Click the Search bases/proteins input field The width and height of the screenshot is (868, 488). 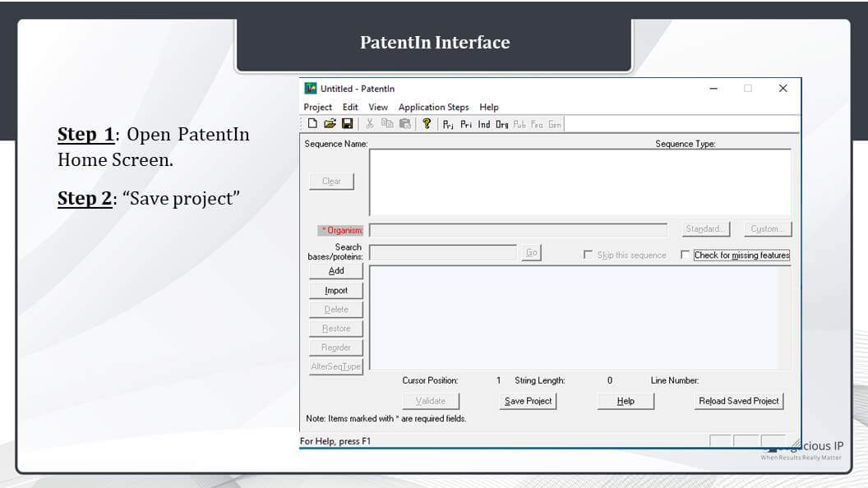(x=443, y=252)
